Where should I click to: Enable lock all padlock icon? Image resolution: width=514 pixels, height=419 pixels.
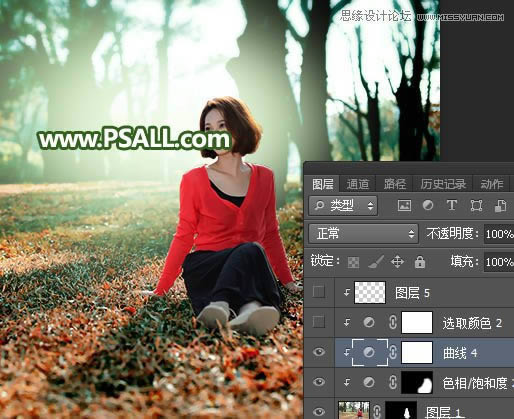(x=420, y=262)
